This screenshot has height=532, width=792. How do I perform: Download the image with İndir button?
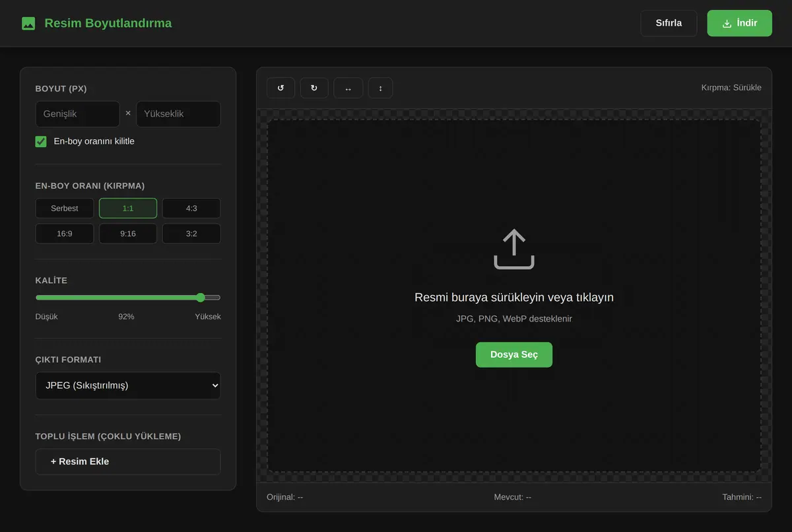[739, 23]
